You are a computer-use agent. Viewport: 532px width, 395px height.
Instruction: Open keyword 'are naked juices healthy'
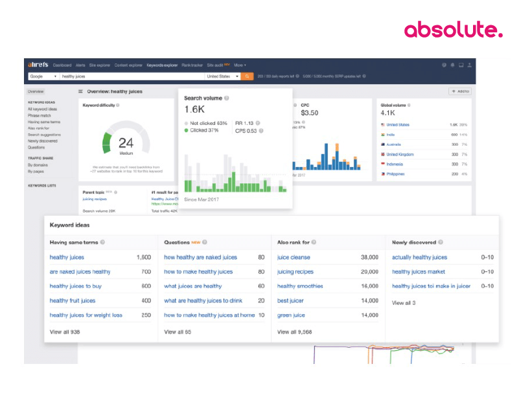80,271
